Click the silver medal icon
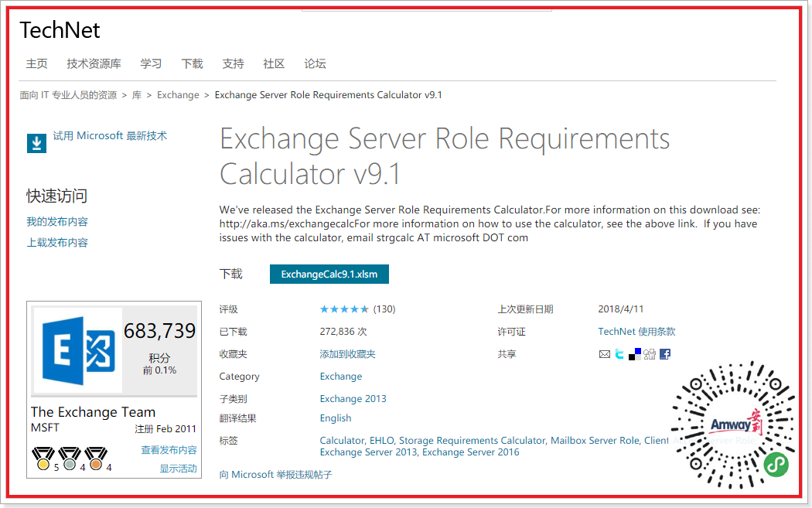This screenshot has width=812, height=508. [x=70, y=459]
